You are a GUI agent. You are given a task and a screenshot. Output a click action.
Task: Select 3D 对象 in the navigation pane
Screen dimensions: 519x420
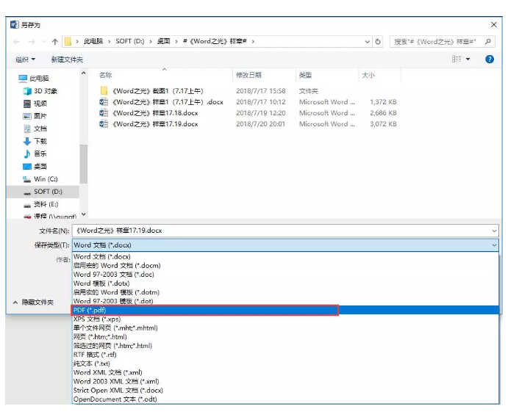tap(40, 91)
